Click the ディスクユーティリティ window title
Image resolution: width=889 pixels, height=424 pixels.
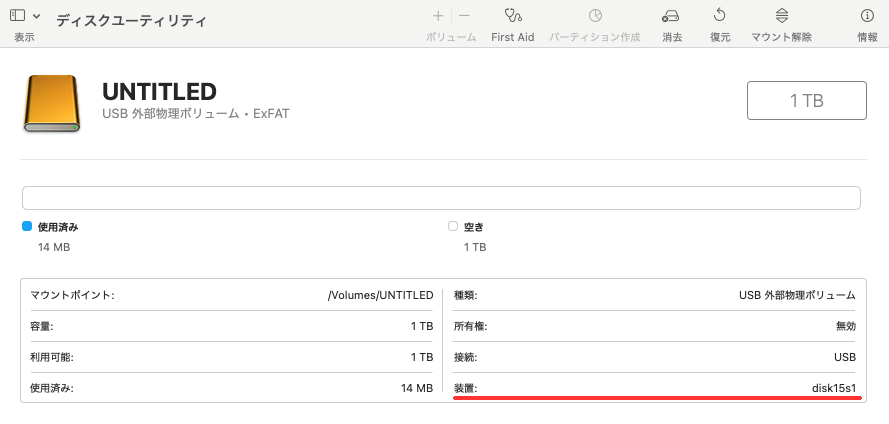(x=131, y=19)
